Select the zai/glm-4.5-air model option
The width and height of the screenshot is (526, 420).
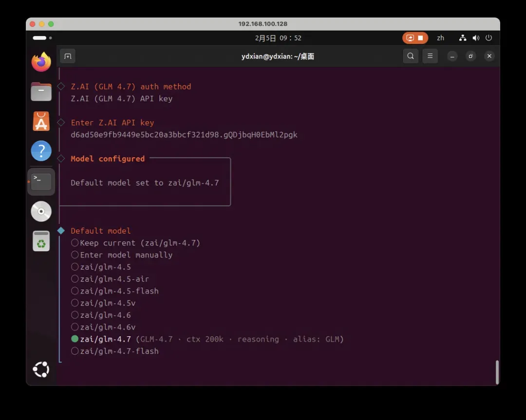click(114, 279)
